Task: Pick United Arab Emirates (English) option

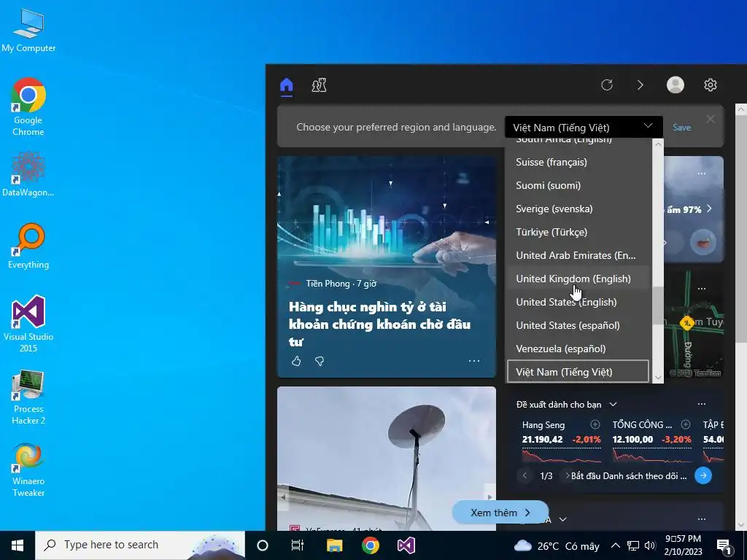Action: tap(578, 255)
